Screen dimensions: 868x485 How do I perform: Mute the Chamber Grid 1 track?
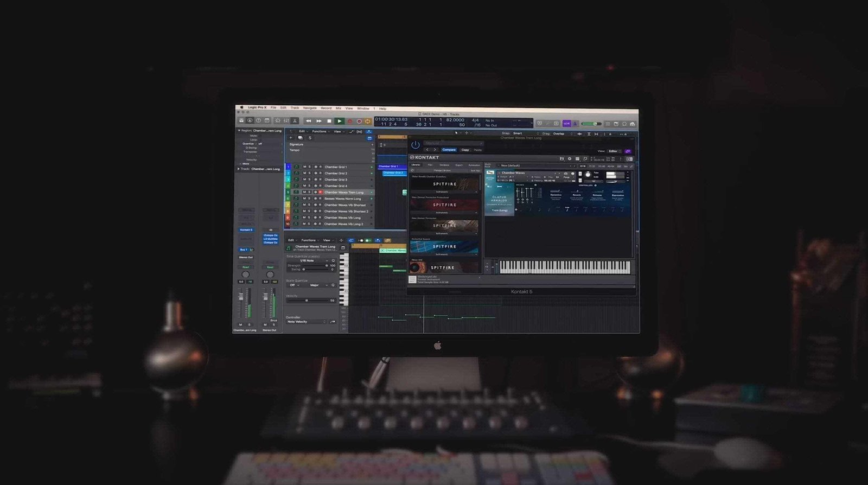pyautogui.click(x=304, y=167)
